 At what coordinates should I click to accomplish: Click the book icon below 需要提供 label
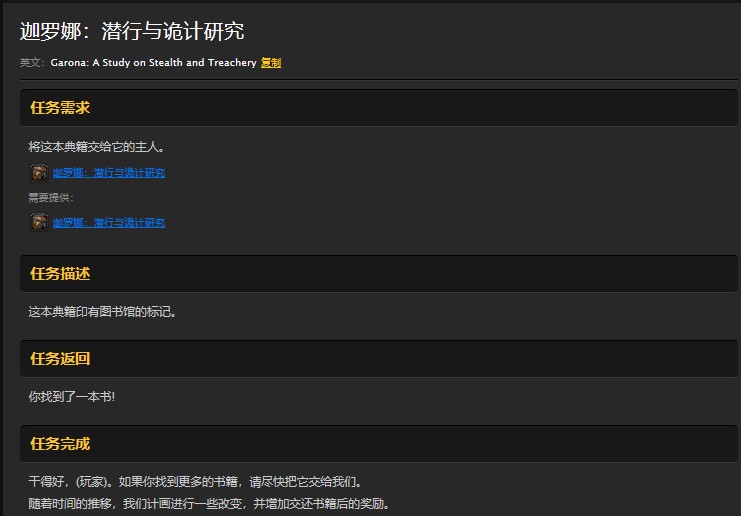coord(39,222)
